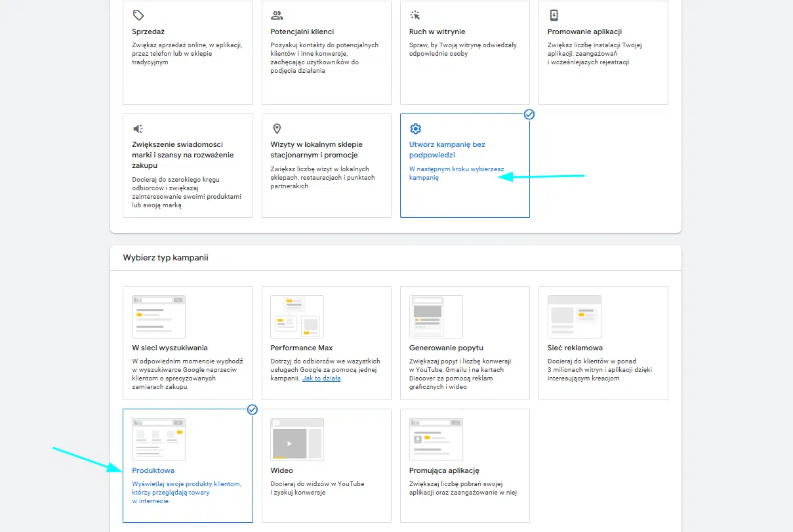This screenshot has height=532, width=793.
Task: Click the Wybierz typ kampanii heading
Action: [165, 258]
